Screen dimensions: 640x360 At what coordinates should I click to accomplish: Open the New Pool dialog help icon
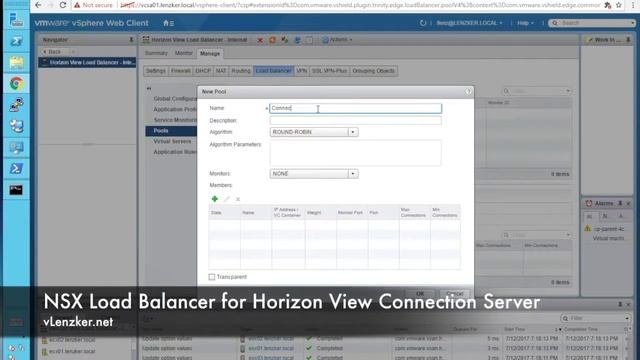[x=468, y=91]
